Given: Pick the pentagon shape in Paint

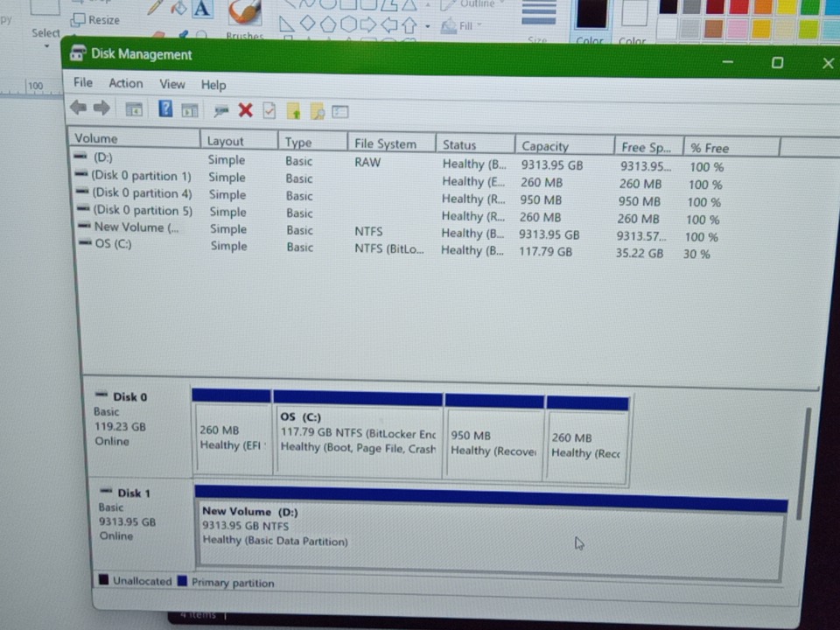Looking at the screenshot, I should [328, 24].
